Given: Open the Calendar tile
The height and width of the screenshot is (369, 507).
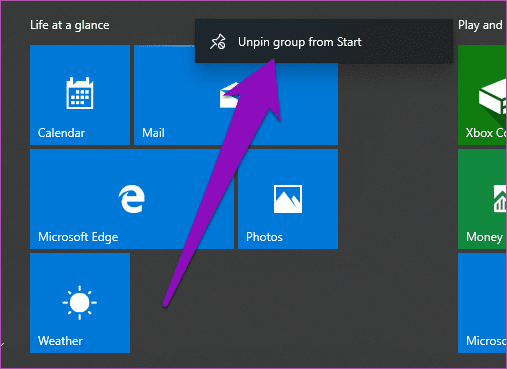Looking at the screenshot, I should tap(80, 95).
